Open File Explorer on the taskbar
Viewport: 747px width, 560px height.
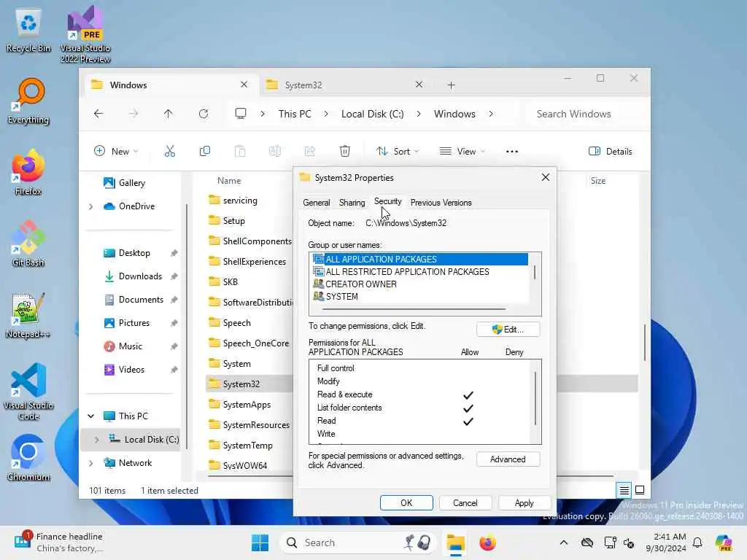455,542
